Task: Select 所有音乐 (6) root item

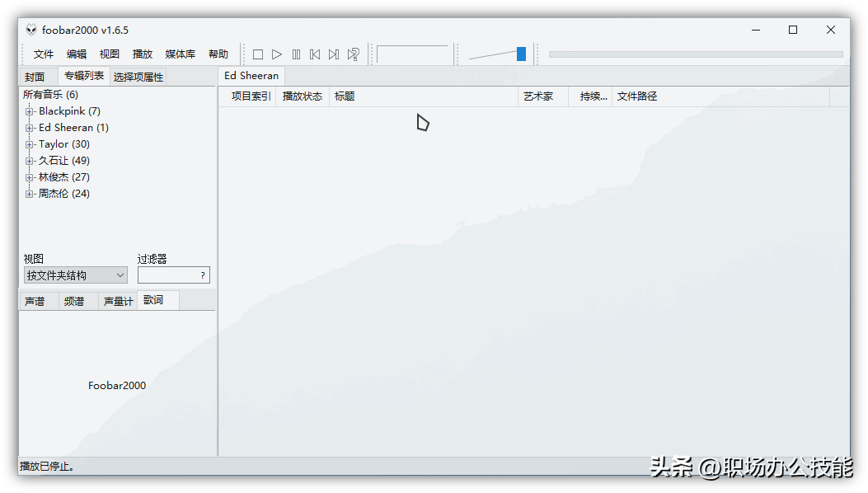Action: 50,95
